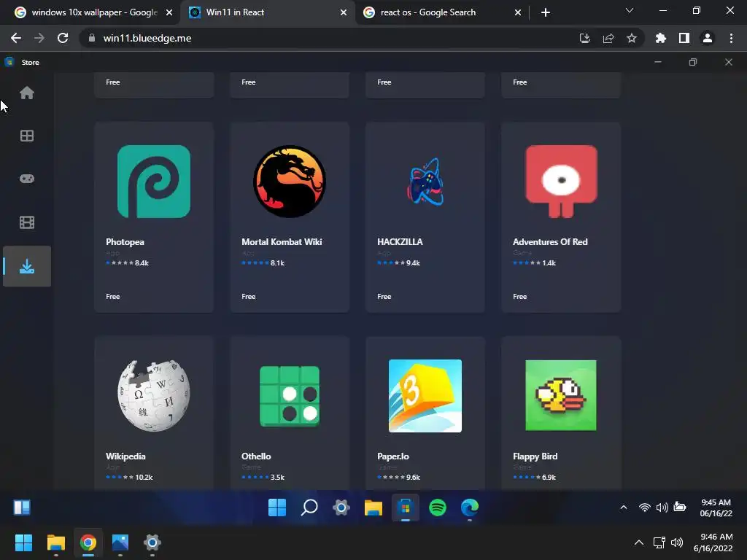This screenshot has height=560, width=747.
Task: Open Settings in the Win11 React taskbar
Action: (341, 507)
